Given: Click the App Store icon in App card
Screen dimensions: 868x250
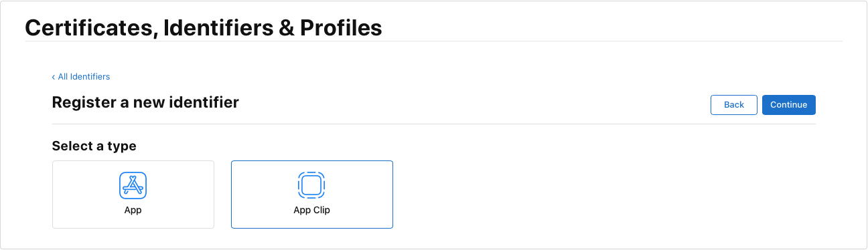Looking at the screenshot, I should tap(133, 186).
